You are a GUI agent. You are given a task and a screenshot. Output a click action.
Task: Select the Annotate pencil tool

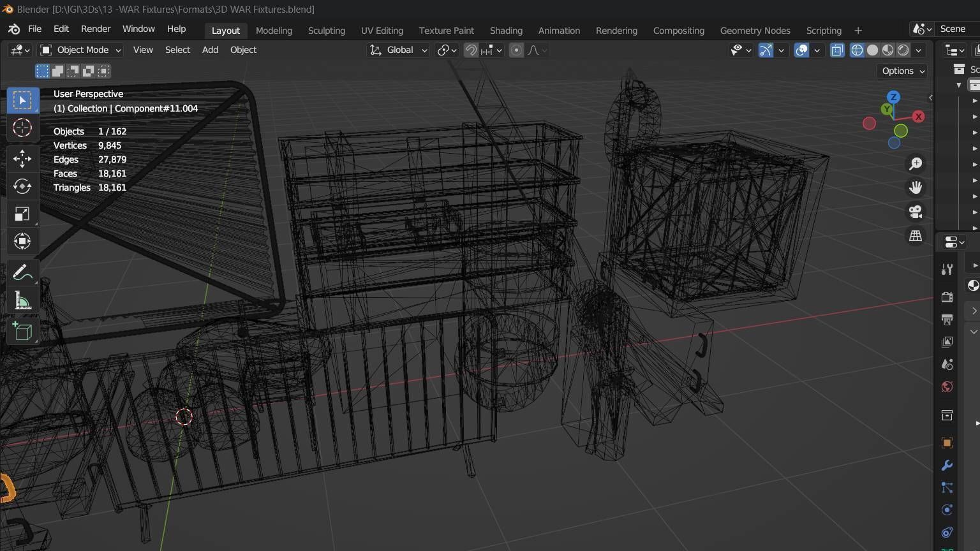[22, 272]
